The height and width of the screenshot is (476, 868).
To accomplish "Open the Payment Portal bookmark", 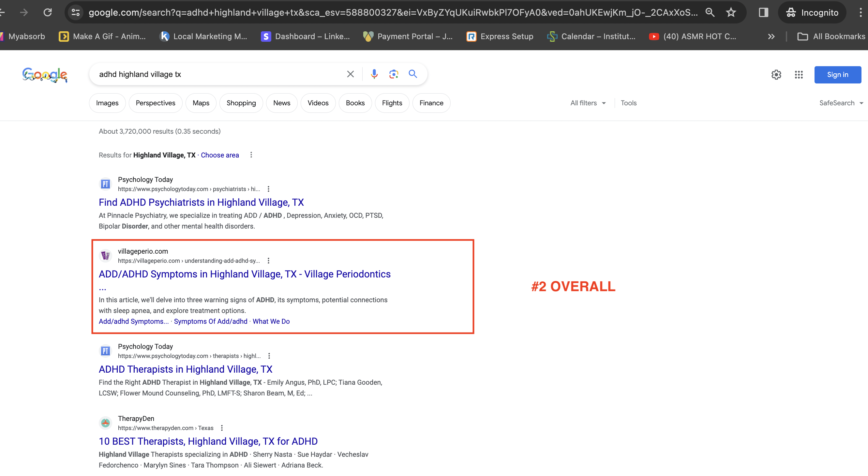I will (x=408, y=37).
